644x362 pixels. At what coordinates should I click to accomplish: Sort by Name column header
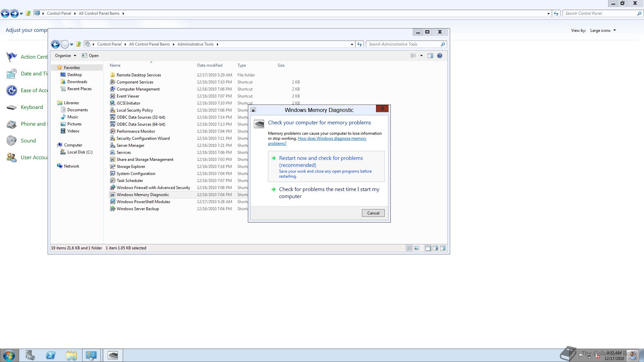click(115, 65)
